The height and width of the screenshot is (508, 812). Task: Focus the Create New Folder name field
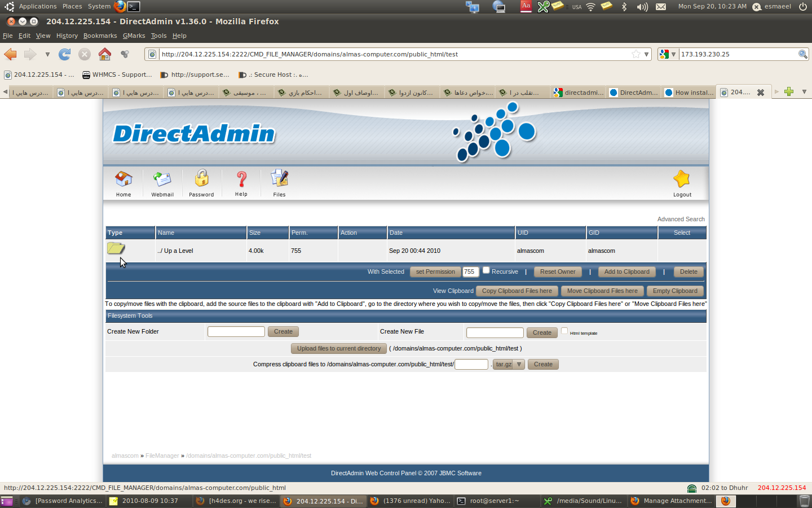click(x=236, y=332)
